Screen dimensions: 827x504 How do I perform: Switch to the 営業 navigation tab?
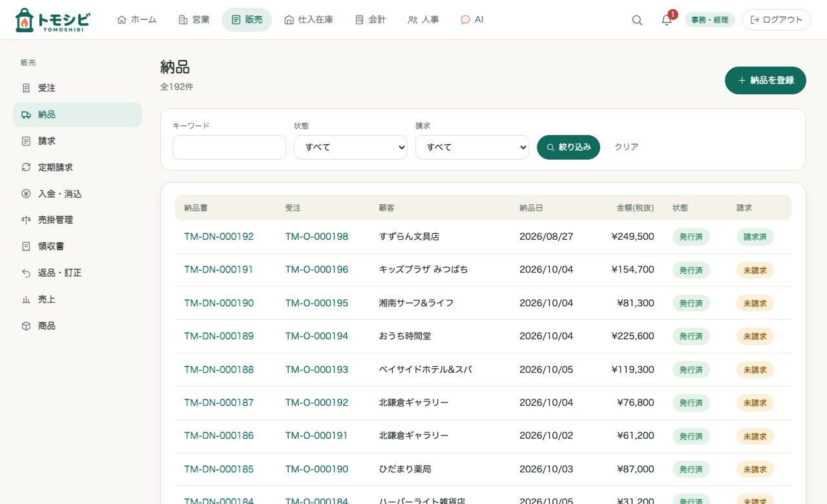coord(194,19)
